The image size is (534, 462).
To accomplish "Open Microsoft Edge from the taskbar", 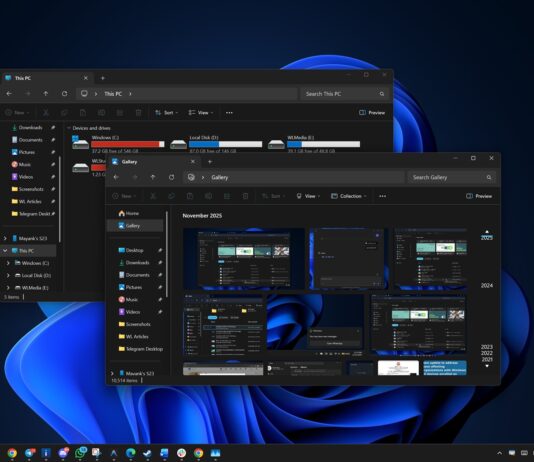I will point(130,453).
